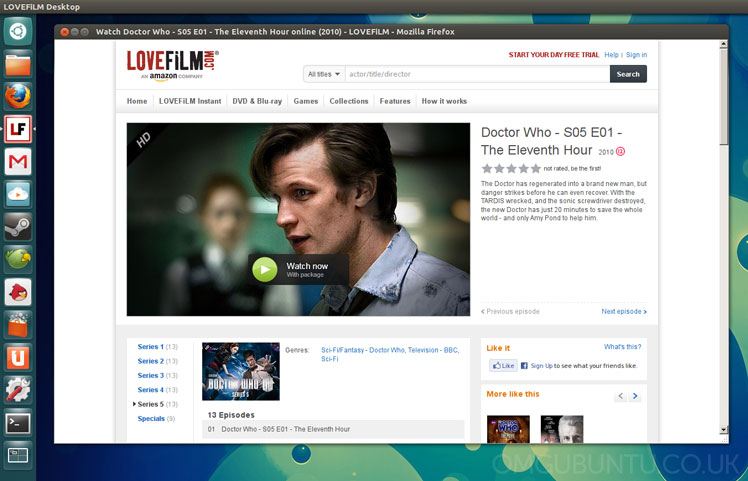This screenshot has height=481, width=748.
Task: Open the DVD & Blu-ray tab
Action: coord(257,101)
